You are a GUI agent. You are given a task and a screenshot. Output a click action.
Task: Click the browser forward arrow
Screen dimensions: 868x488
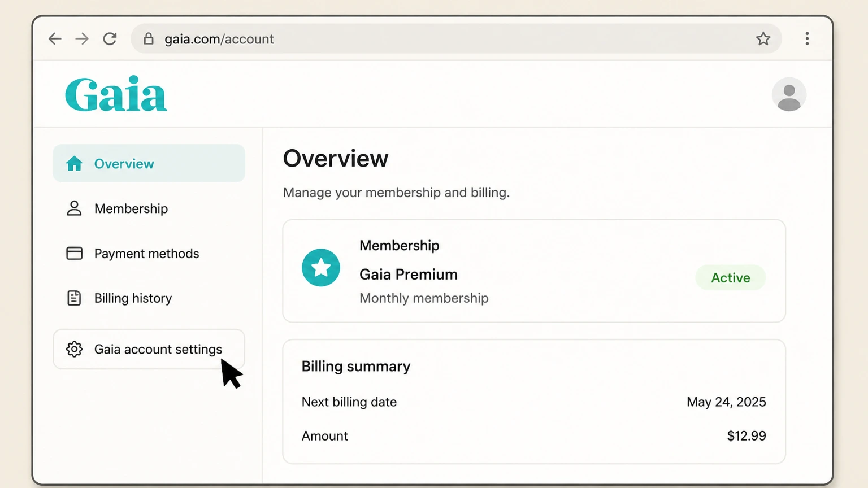[x=82, y=38]
